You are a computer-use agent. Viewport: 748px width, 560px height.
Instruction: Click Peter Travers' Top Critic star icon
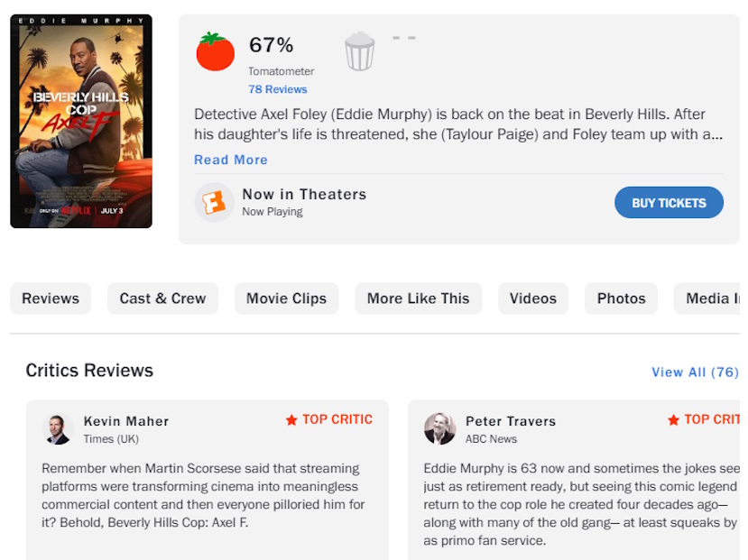pyautogui.click(x=673, y=420)
